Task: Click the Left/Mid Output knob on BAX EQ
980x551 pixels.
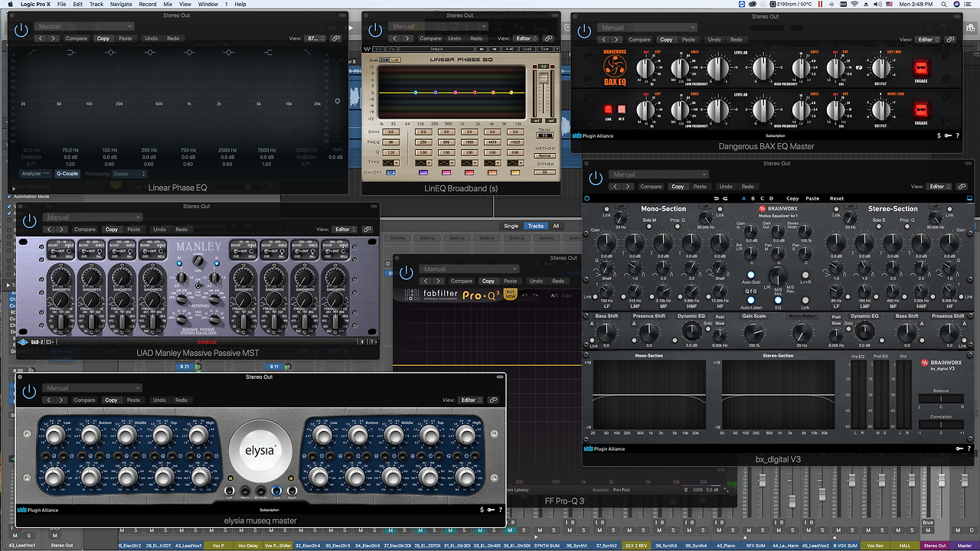Action: pos(881,68)
